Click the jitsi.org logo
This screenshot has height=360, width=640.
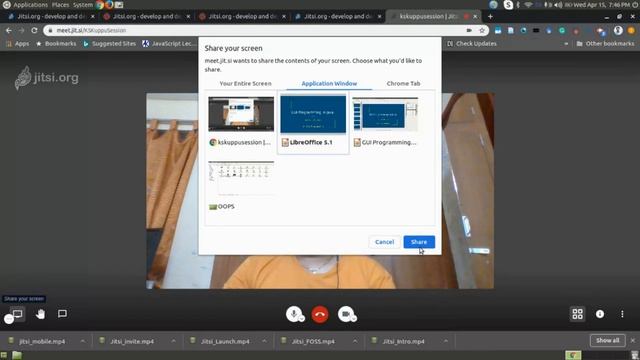pos(47,78)
